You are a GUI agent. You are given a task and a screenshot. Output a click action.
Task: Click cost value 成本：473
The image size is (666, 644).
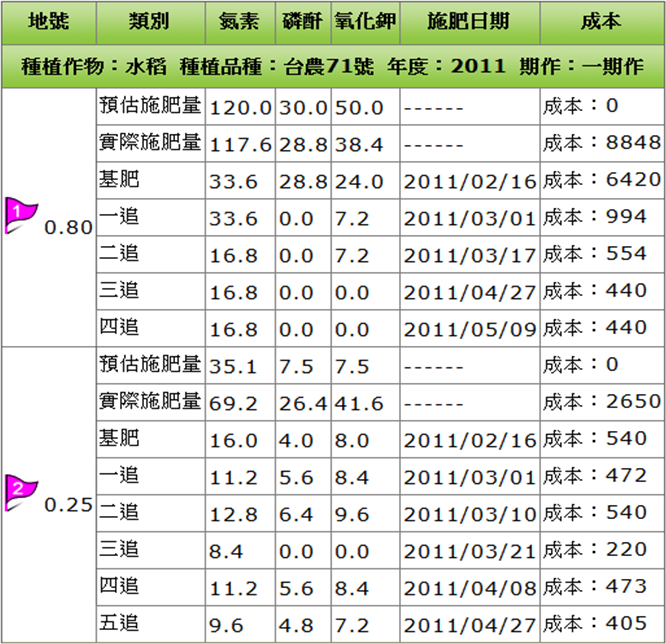point(595,586)
